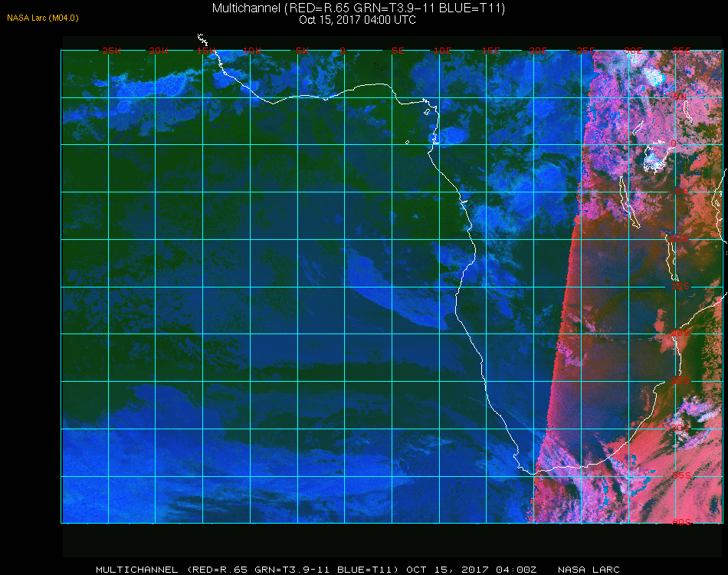728x575 pixels.
Task: Select the 35S latitude label
Action: coord(681,475)
